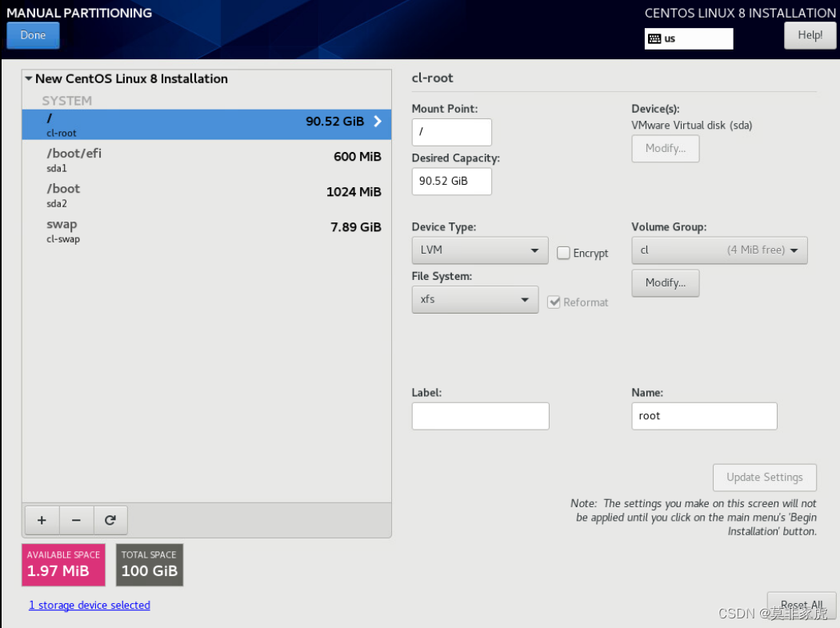Image resolution: width=840 pixels, height=628 pixels.
Task: Click the 7.89 GiB size value
Action: (356, 227)
